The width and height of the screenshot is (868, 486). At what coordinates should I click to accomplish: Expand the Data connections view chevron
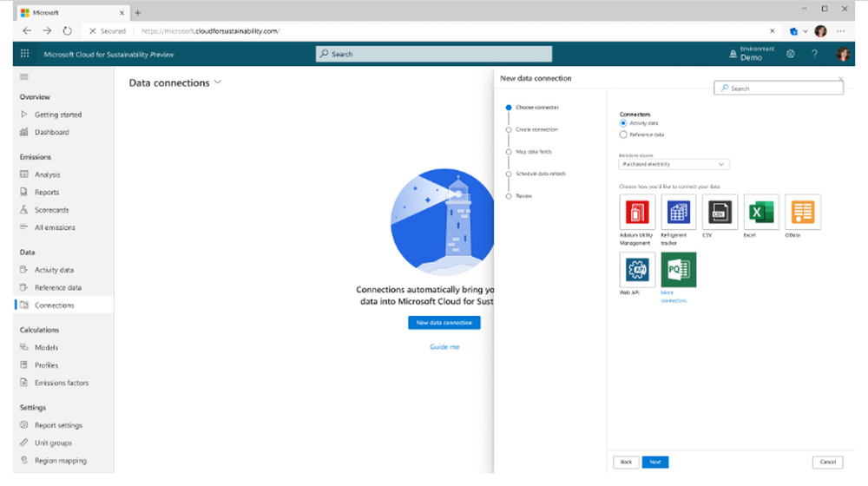218,82
